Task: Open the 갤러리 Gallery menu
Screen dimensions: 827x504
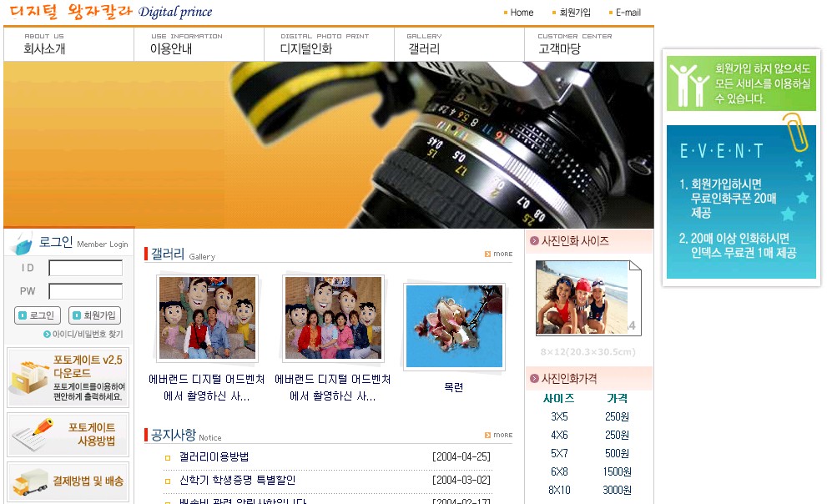Action: click(x=424, y=43)
